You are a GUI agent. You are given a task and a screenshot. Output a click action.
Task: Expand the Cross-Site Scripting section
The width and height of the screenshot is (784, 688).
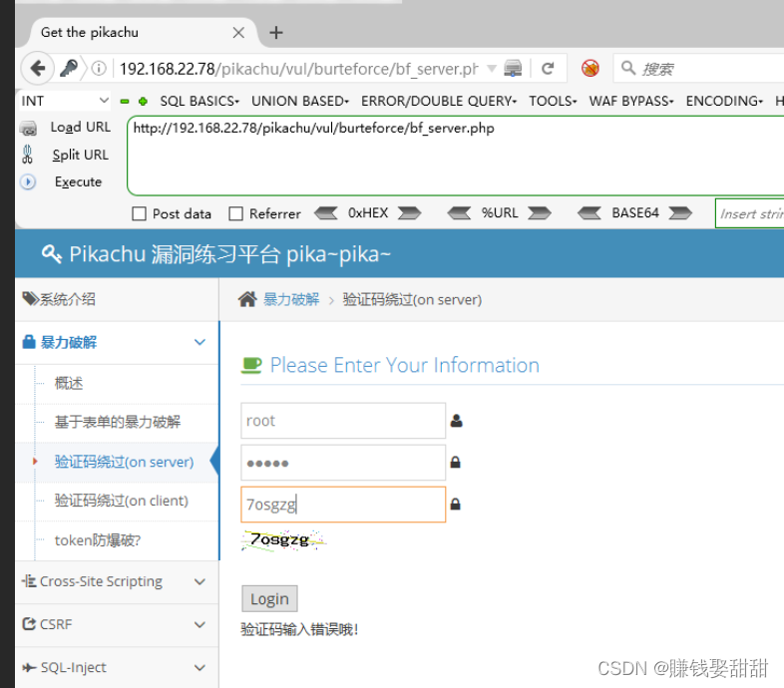coord(200,581)
